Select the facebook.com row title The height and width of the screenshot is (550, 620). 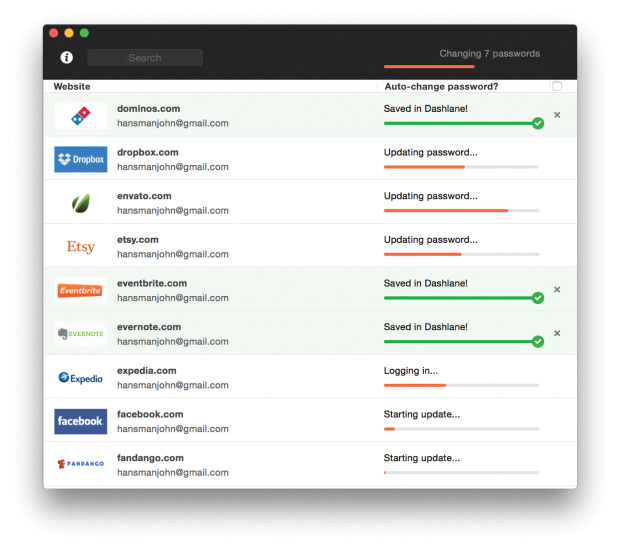click(x=150, y=414)
